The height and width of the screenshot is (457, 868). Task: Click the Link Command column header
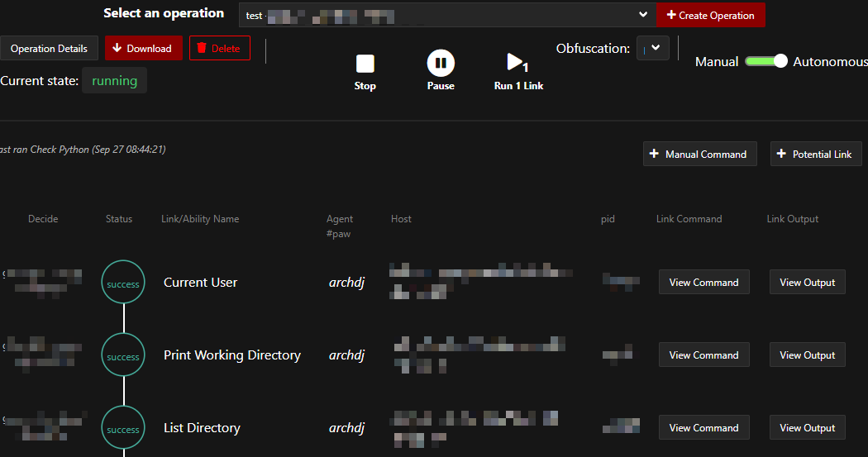(689, 219)
